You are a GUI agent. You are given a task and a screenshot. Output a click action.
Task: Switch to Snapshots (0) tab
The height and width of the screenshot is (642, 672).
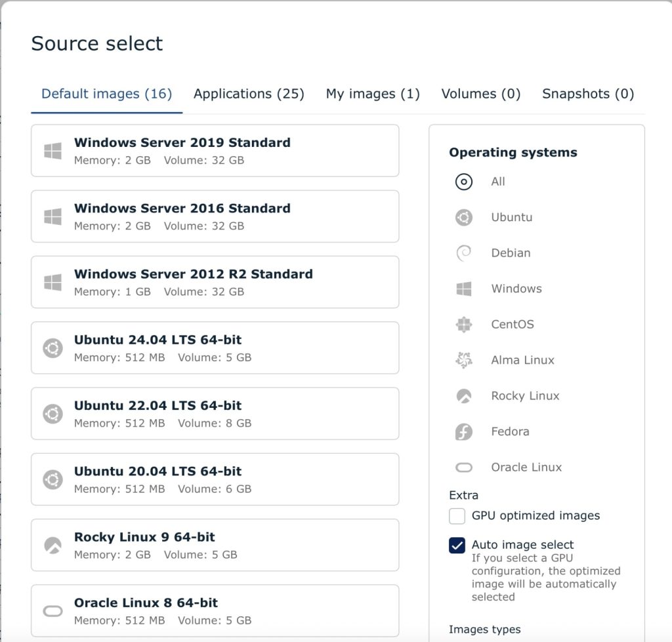tap(588, 94)
